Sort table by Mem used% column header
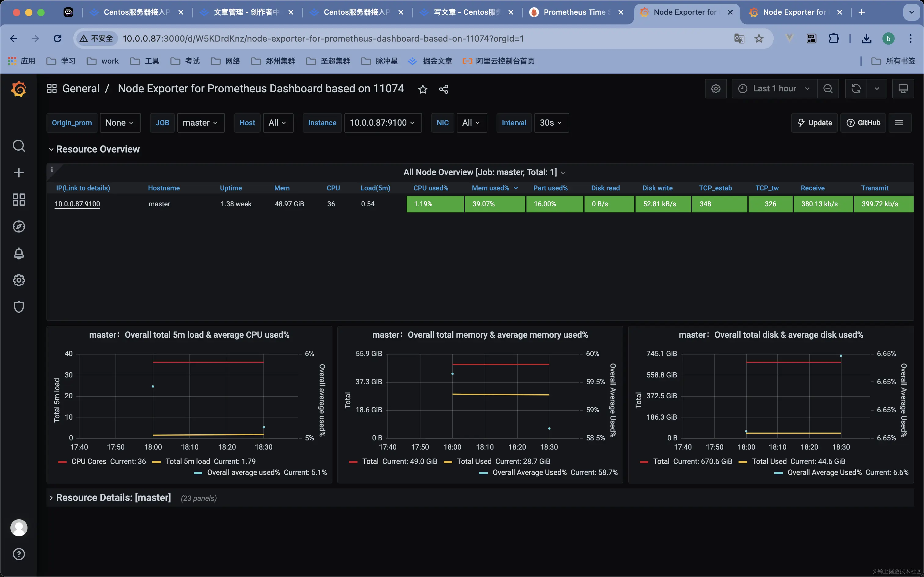Screen dimensions: 924x577 point(490,188)
